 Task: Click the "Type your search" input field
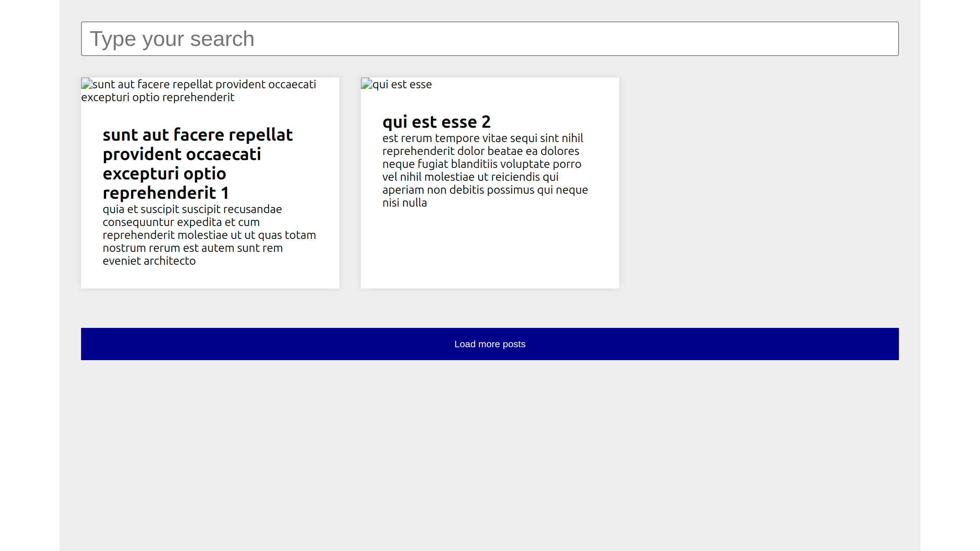[490, 39]
